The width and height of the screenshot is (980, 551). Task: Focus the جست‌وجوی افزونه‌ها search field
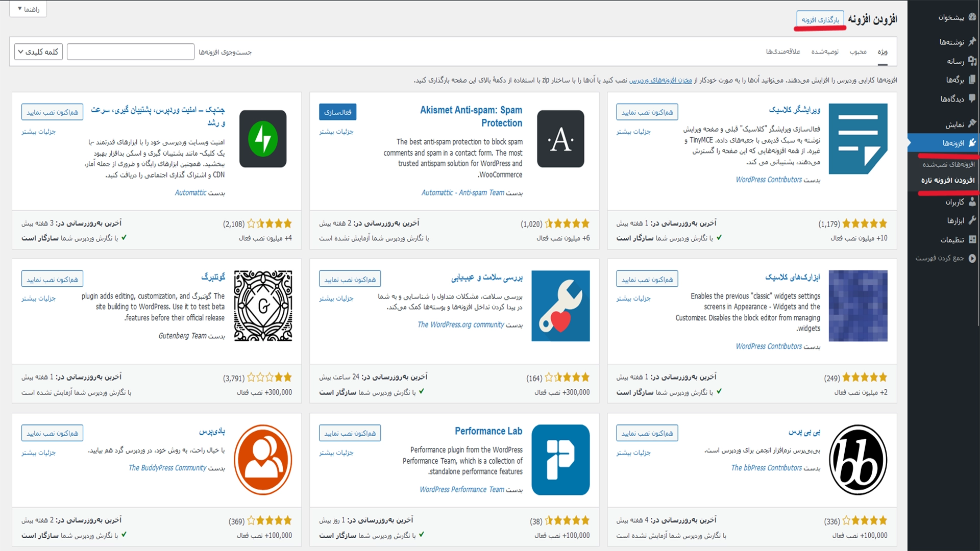pos(131,52)
